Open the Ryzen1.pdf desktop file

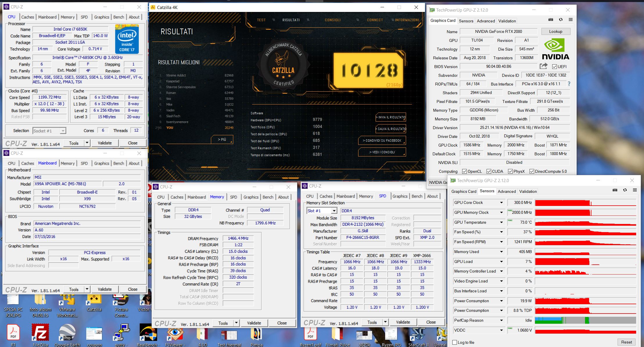[311, 337]
